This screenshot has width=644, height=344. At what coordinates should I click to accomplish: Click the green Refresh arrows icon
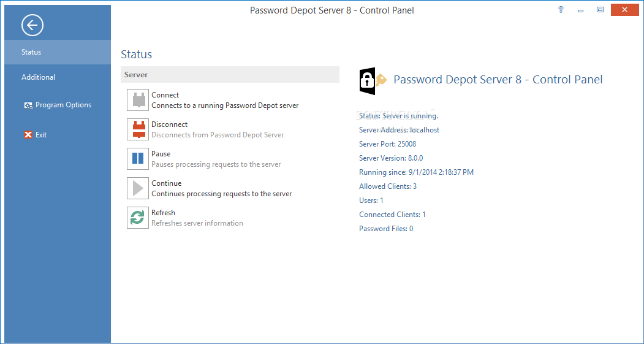click(x=138, y=218)
